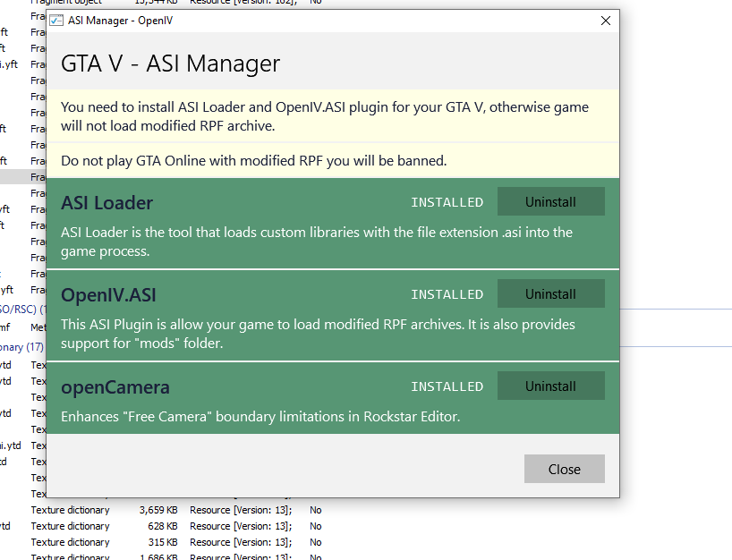Click the X button on ASI Manager window
Viewport: 732px width, 560px height.
point(606,21)
